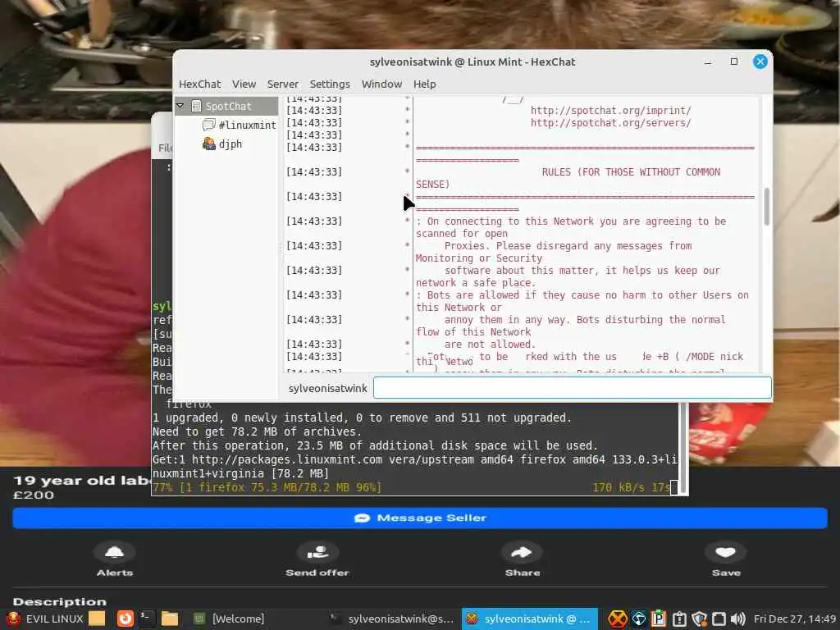This screenshot has width=840, height=630.
Task: Focus the HexChat message input box
Action: tap(572, 388)
